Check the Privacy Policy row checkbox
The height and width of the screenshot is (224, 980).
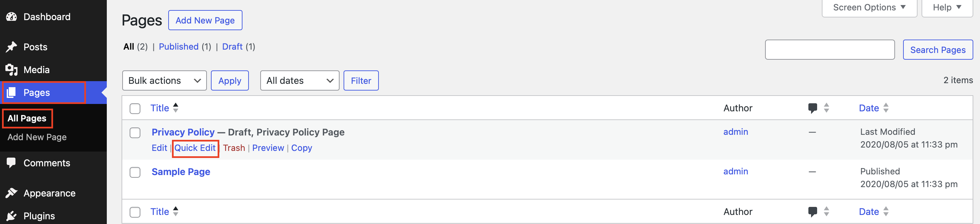click(135, 133)
